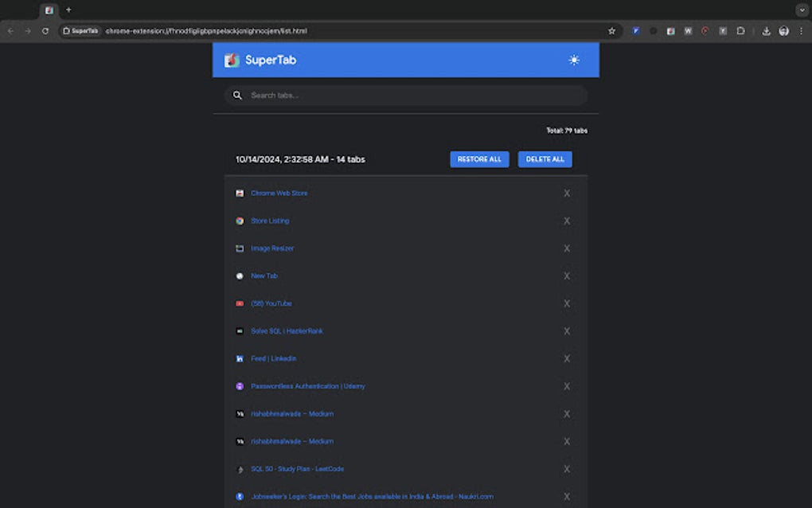Toggle light mode with the sun icon
The image size is (812, 508).
tap(574, 59)
